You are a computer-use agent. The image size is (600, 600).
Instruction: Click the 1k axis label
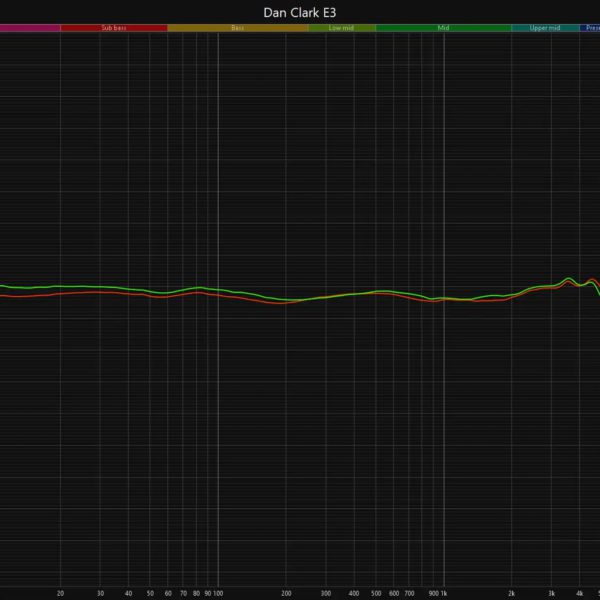(444, 593)
